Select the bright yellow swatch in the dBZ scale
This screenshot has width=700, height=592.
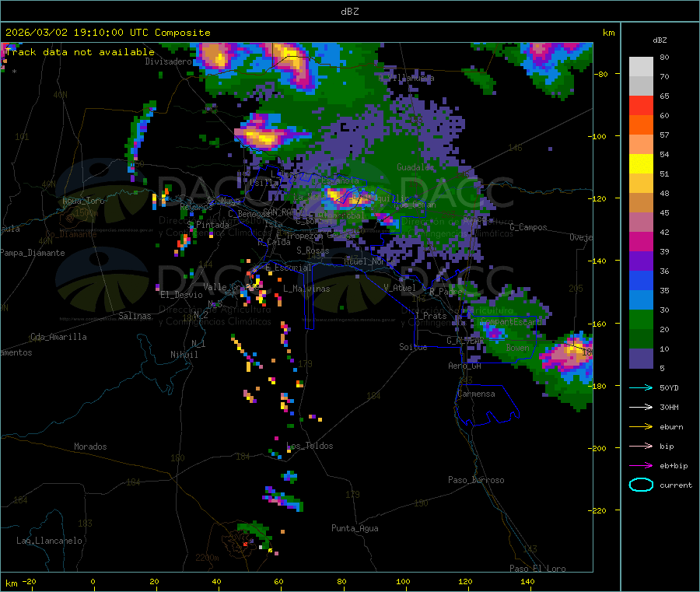point(641,164)
